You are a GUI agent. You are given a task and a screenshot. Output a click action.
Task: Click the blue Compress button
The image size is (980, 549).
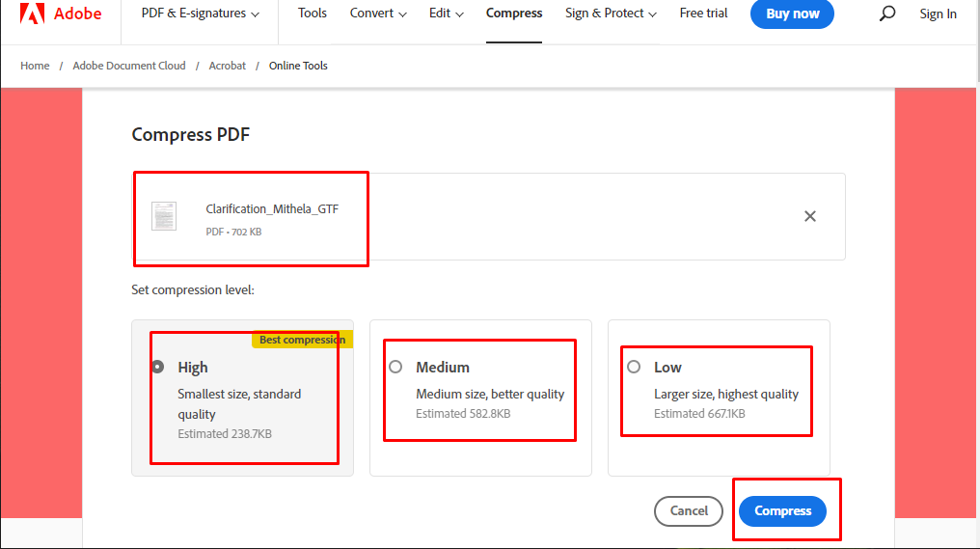pyautogui.click(x=782, y=510)
